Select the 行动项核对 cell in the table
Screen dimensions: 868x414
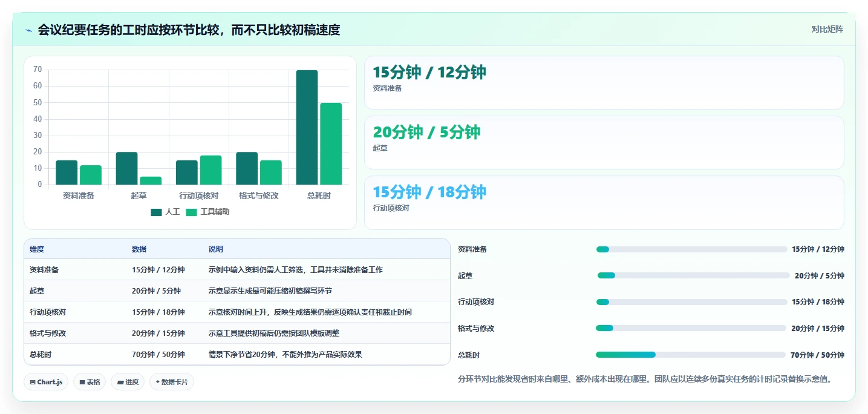click(x=48, y=312)
